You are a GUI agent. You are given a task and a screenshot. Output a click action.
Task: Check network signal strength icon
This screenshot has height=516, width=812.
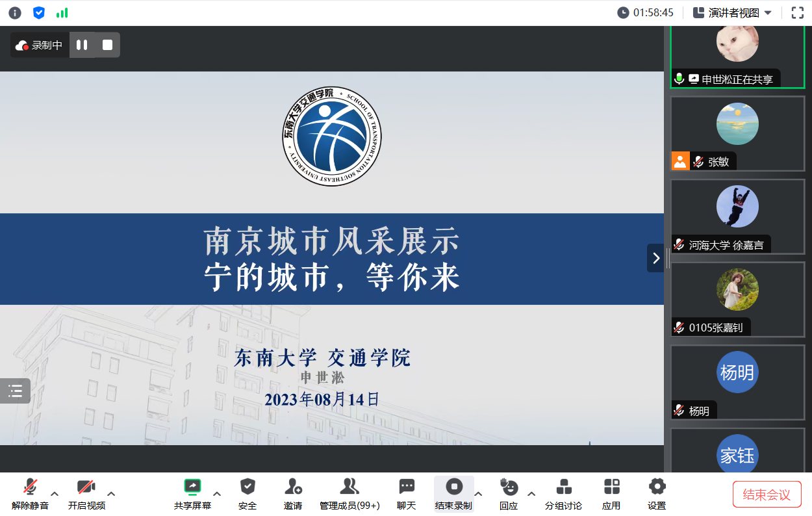[x=62, y=12]
